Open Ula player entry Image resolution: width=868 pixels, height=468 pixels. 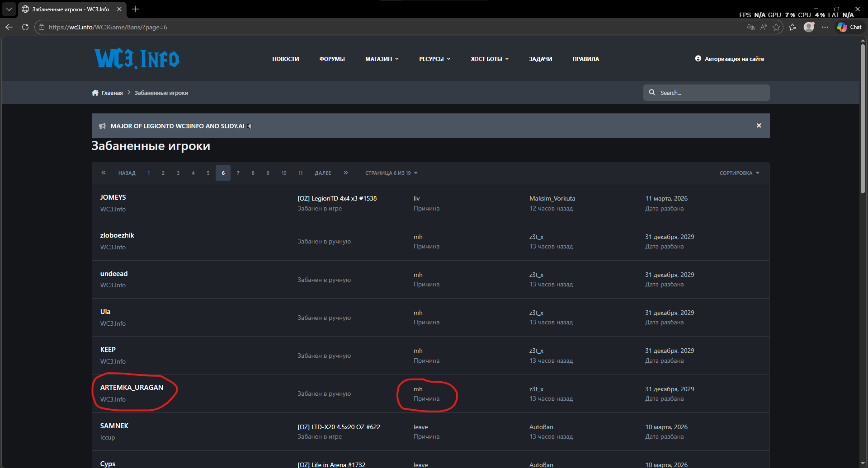pyautogui.click(x=105, y=312)
